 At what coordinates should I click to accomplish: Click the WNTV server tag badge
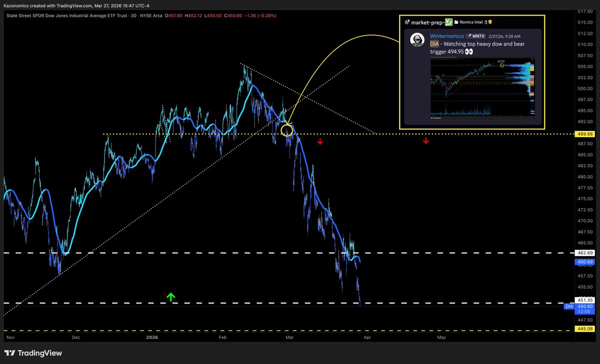coord(475,36)
